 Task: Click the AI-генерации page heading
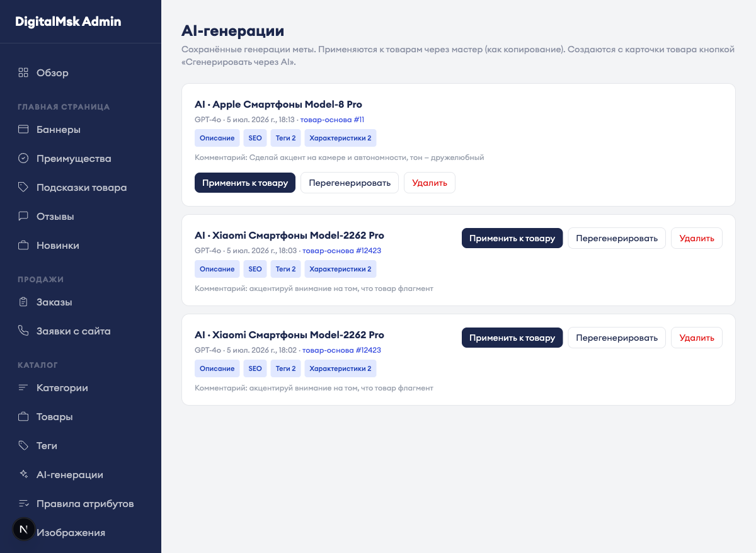[x=232, y=30]
